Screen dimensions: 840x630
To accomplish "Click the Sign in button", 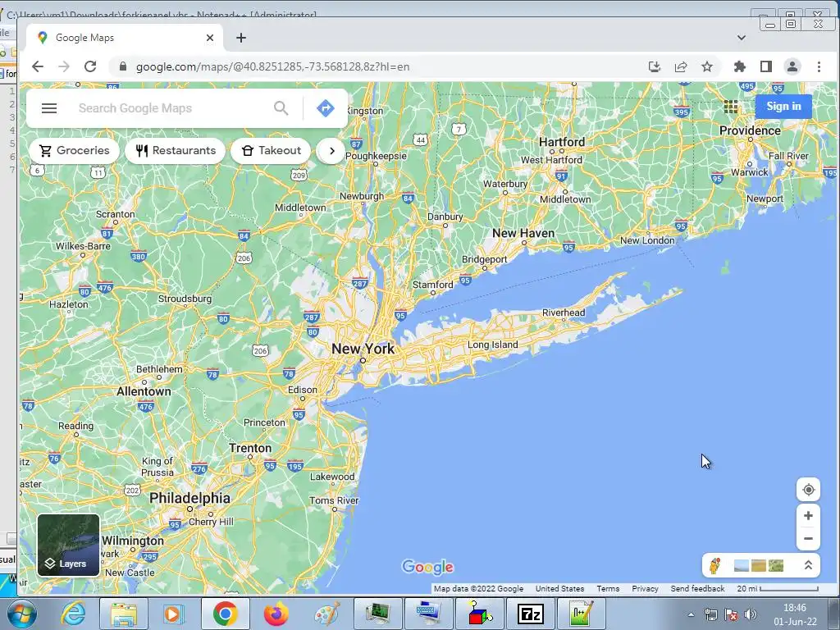I will click(783, 106).
